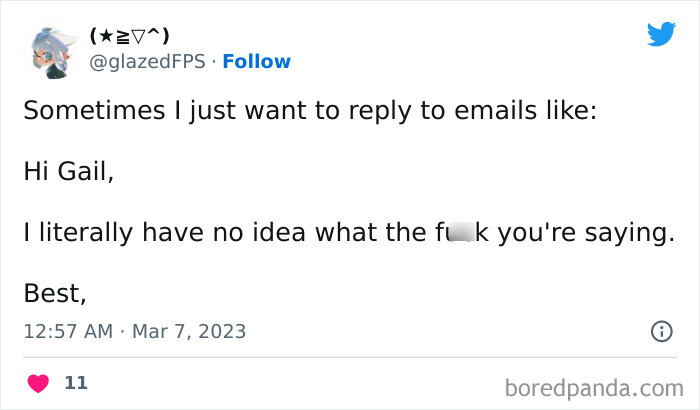The height and width of the screenshot is (410, 700).
Task: Click the 12:57 AM time
Action: [68, 331]
